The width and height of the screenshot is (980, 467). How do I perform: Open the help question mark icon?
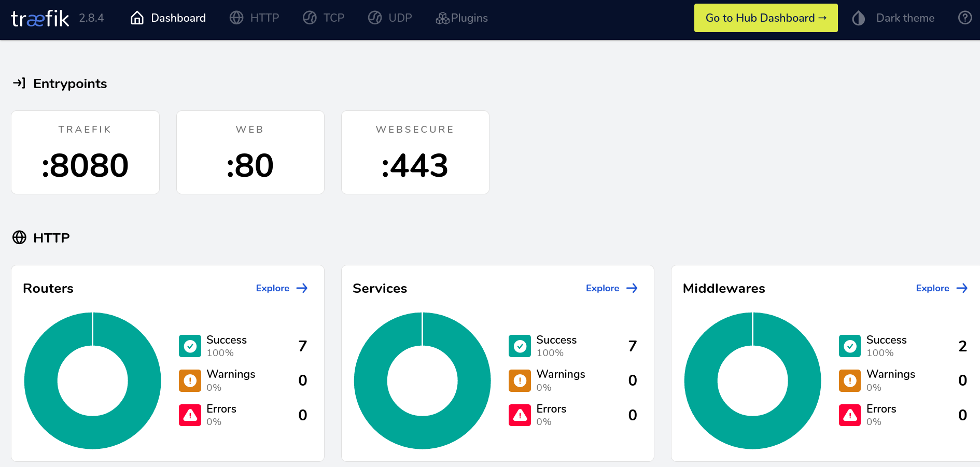[965, 18]
